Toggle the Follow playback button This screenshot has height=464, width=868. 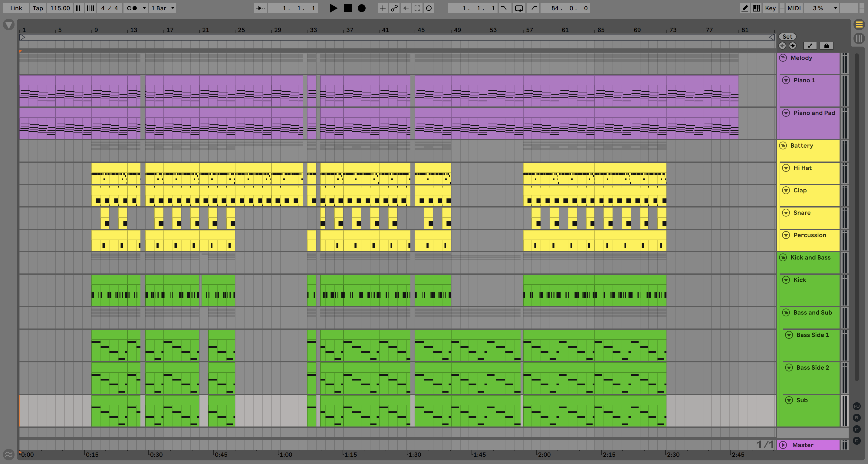[x=261, y=8]
